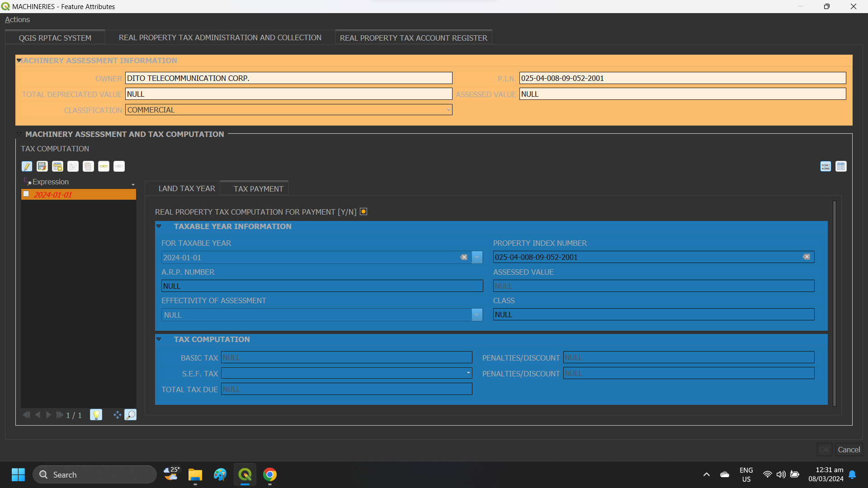Image resolution: width=868 pixels, height=488 pixels.
Task: Open the Actions menu
Action: (x=17, y=19)
